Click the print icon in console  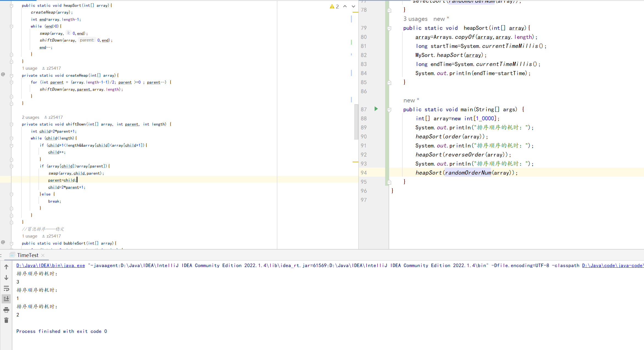point(6,310)
